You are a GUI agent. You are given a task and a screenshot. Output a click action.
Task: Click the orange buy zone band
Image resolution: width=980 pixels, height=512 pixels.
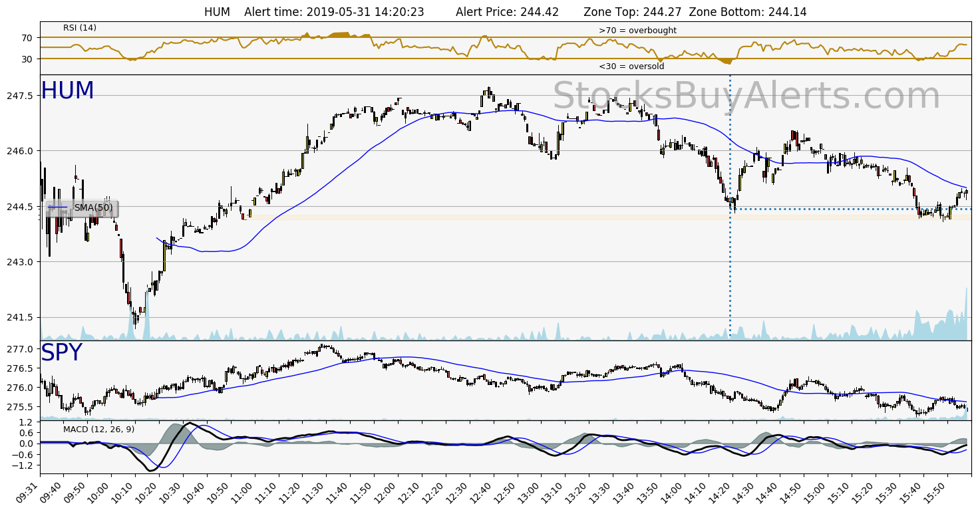(x=466, y=217)
